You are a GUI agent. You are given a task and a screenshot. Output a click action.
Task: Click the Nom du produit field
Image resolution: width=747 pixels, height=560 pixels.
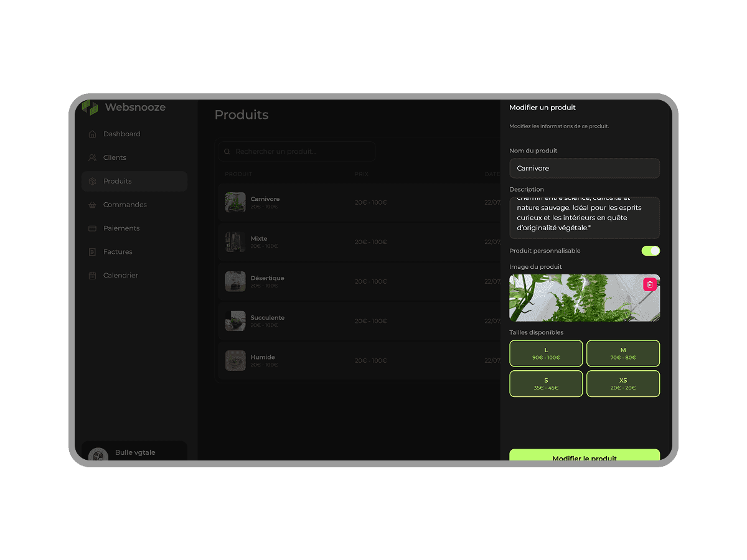click(584, 169)
